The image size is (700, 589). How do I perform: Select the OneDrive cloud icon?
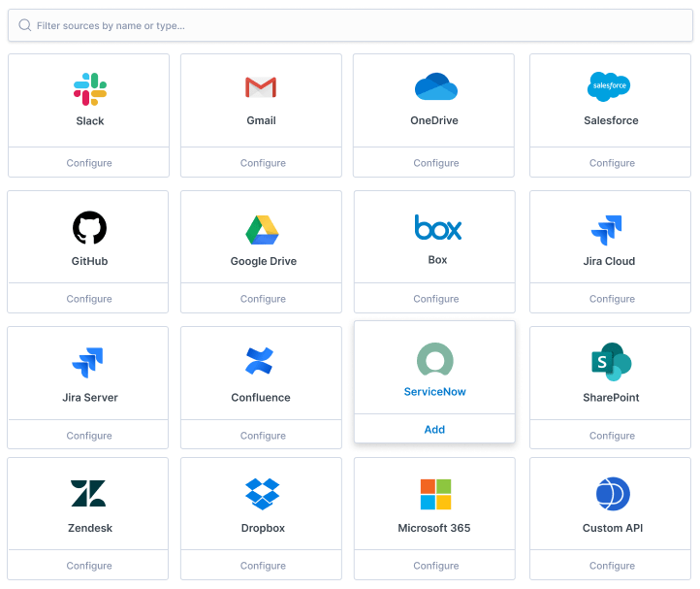436,86
